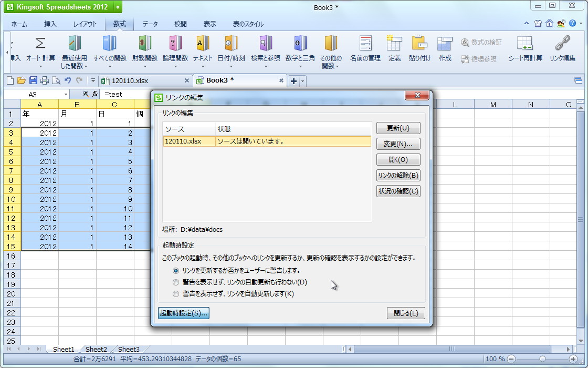Image resolution: width=588 pixels, height=368 pixels.
Task: Click the zoom out minus button
Action: (511, 359)
